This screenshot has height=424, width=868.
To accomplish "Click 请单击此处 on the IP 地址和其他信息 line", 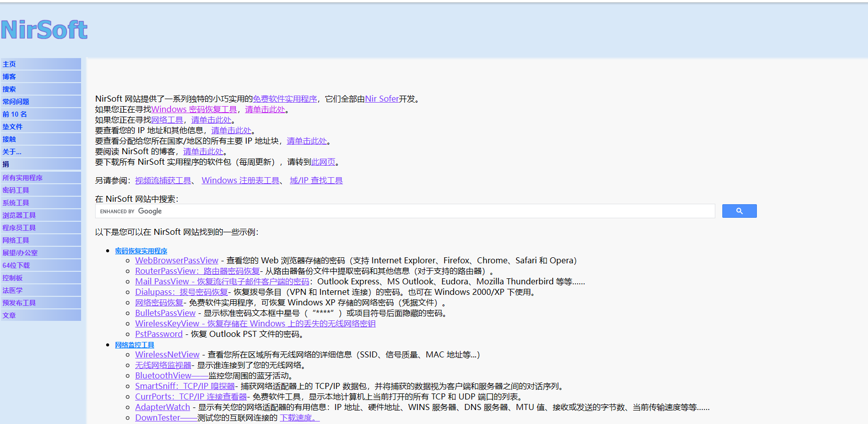I will point(231,130).
